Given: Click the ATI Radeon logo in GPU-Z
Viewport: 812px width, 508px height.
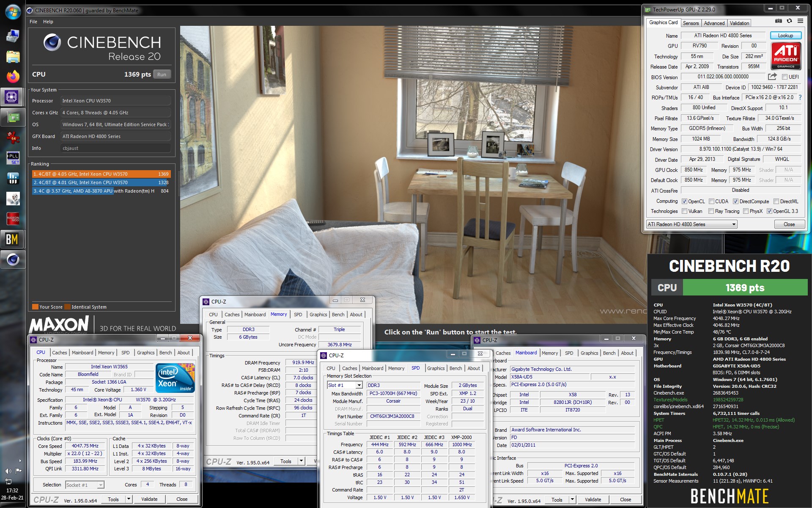Looking at the screenshot, I should [786, 55].
